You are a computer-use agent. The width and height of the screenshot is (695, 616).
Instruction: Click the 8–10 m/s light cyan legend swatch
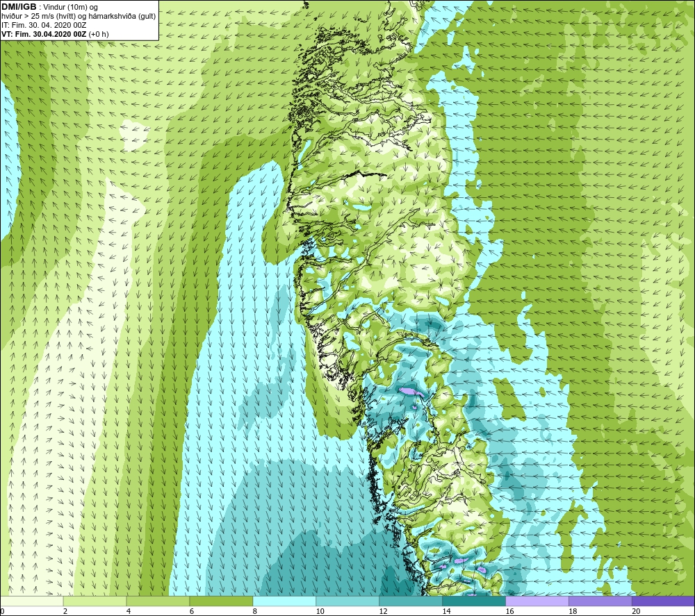[x=284, y=601]
